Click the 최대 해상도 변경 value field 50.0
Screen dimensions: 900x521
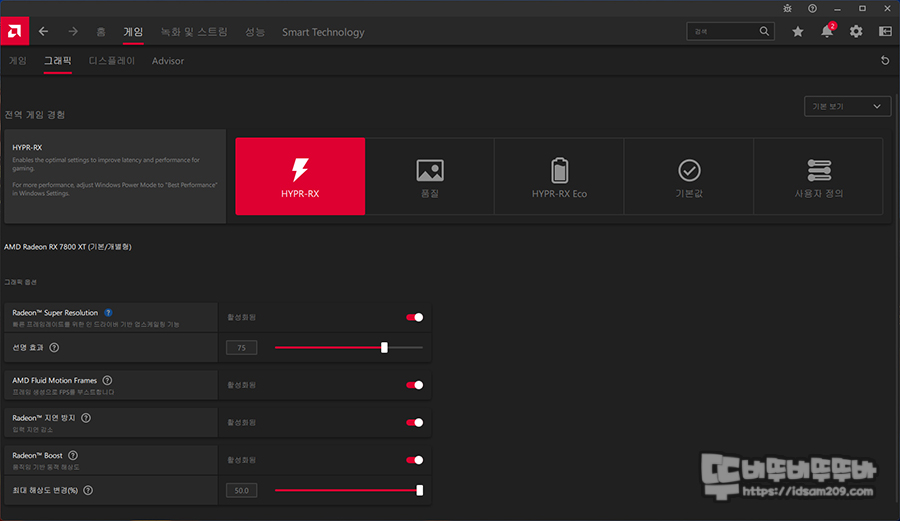(242, 491)
